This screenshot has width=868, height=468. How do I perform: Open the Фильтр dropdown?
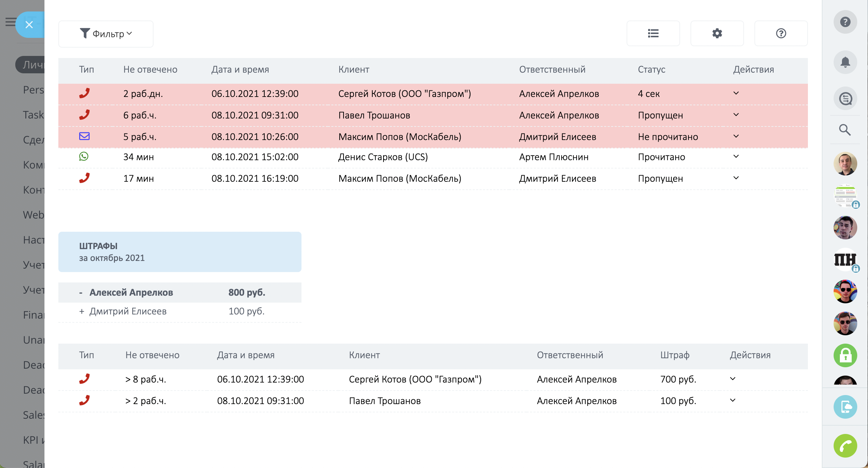106,34
